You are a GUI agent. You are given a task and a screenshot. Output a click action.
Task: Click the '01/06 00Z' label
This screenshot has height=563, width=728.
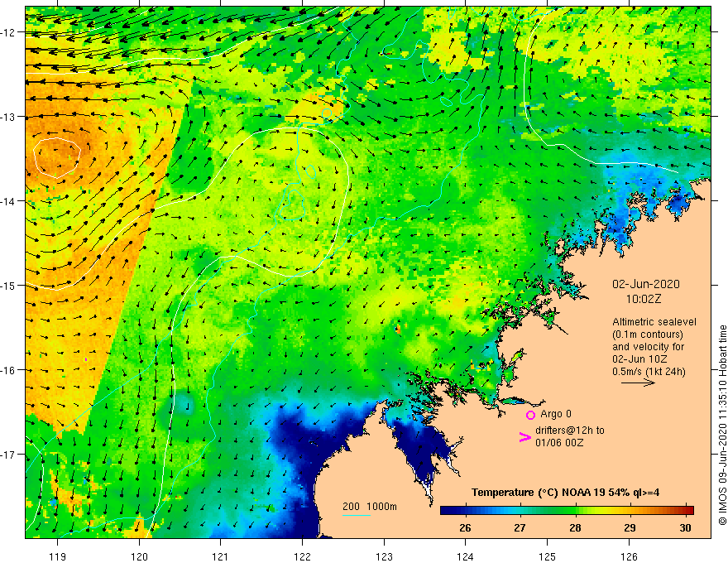(559, 443)
